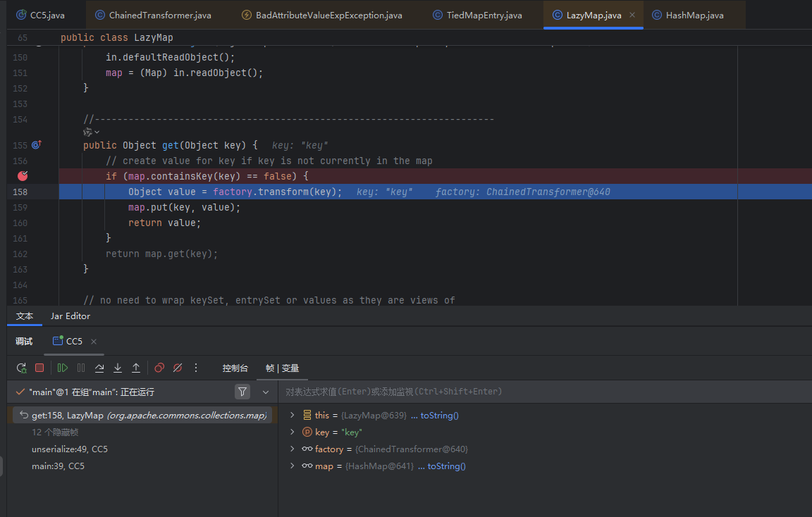The height and width of the screenshot is (517, 812).
Task: Resume program execution
Action: [x=63, y=368]
